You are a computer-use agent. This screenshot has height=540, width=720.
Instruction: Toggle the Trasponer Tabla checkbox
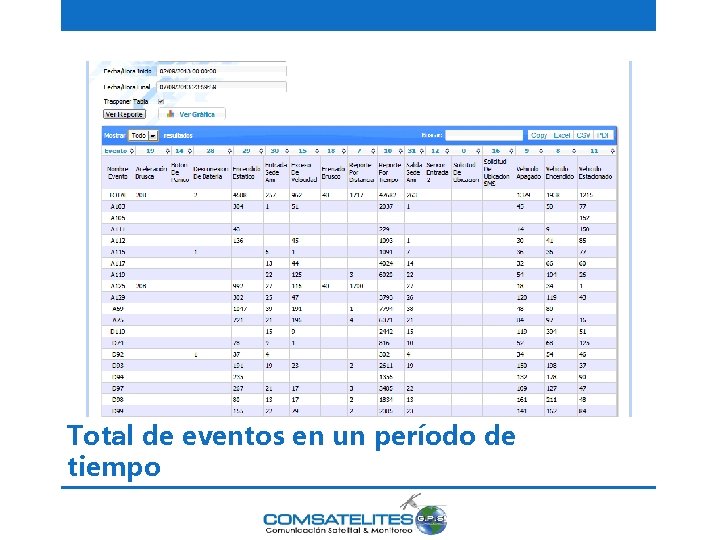(161, 101)
